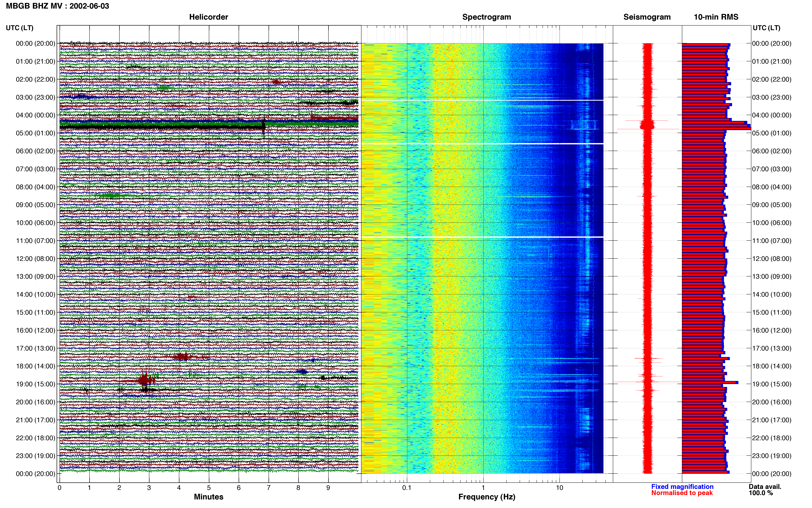
Task: Click the frequency tick label '10'
Action: tap(559, 488)
